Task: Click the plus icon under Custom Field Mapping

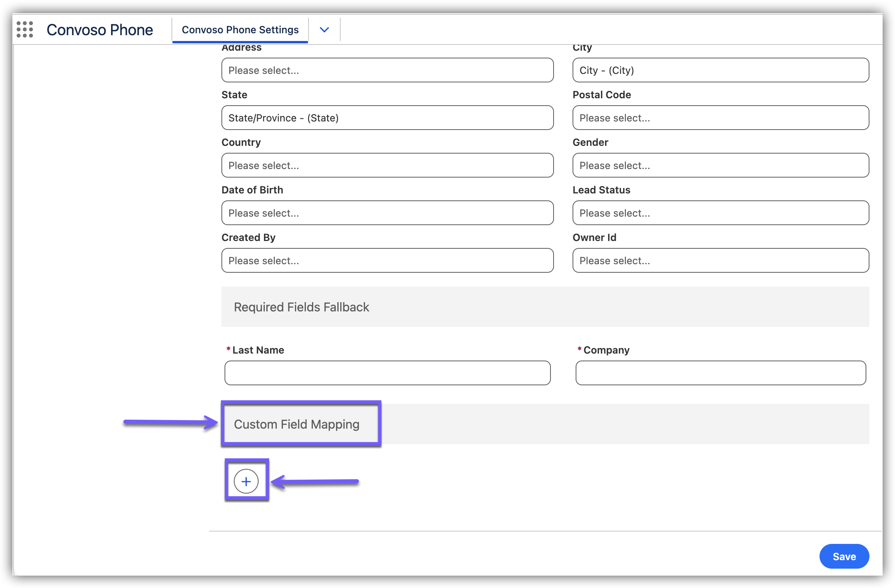Action: pos(246,481)
